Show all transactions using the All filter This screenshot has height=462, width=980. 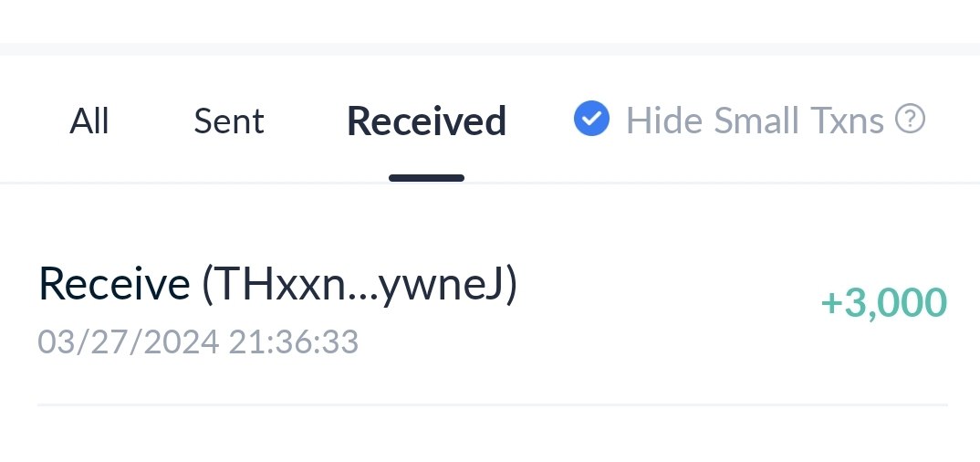click(x=89, y=121)
